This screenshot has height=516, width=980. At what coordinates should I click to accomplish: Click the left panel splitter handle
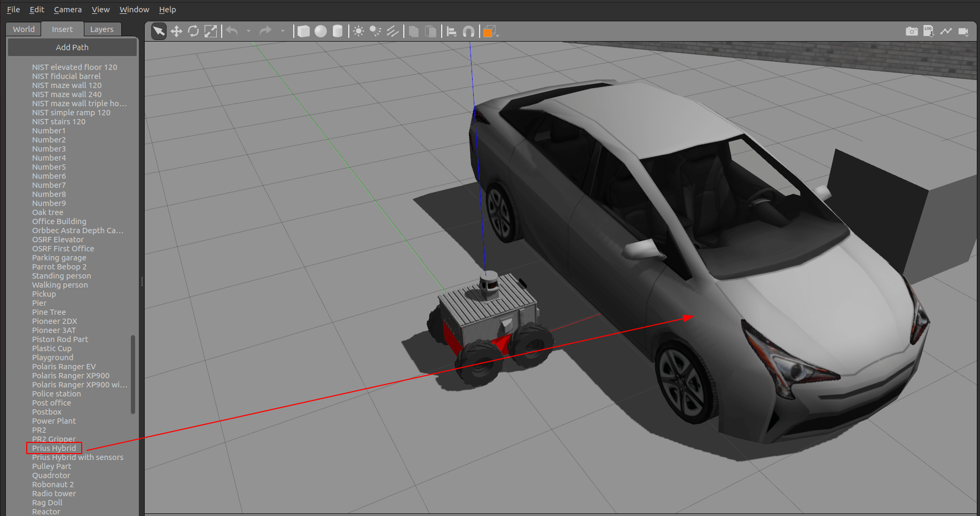[142, 281]
